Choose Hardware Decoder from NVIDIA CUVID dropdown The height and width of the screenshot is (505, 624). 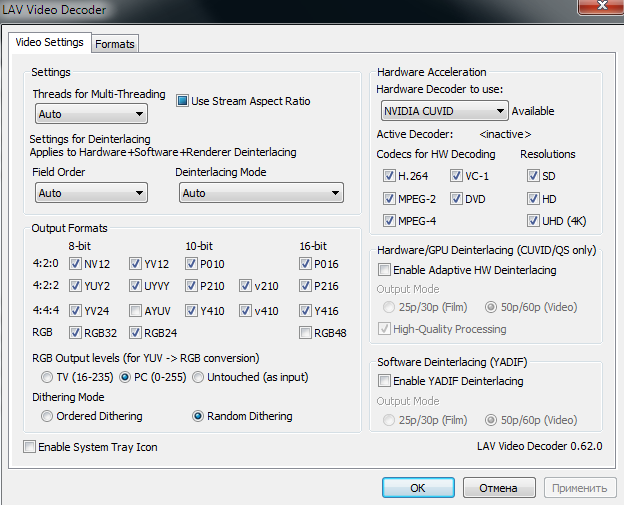(x=444, y=111)
